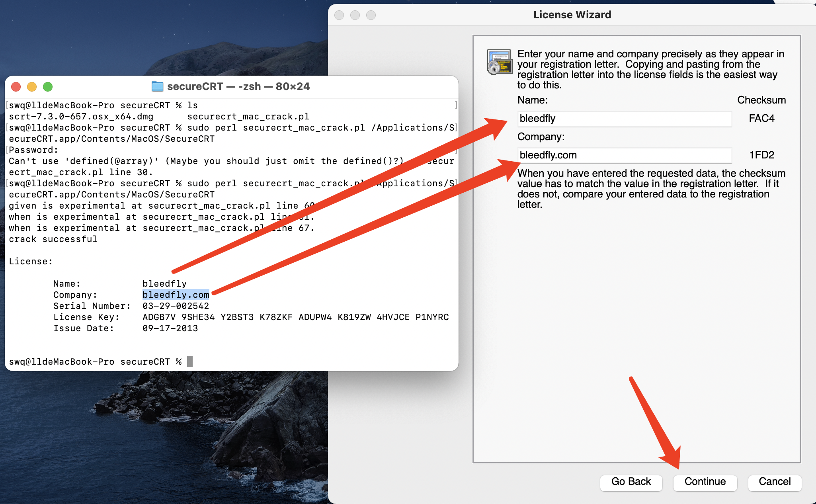
Task: Click the file name scrt-7.3.0-657.osx_x64.dmg
Action: (81, 117)
